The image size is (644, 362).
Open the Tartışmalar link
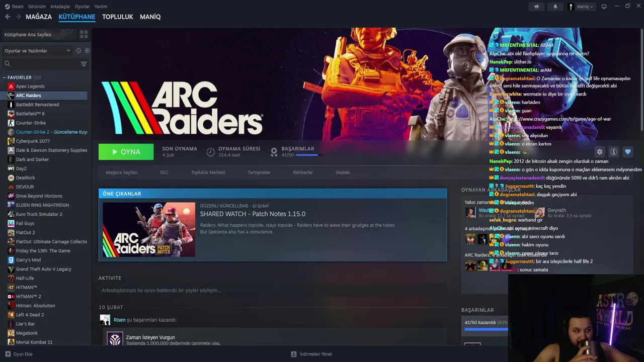[x=259, y=172]
